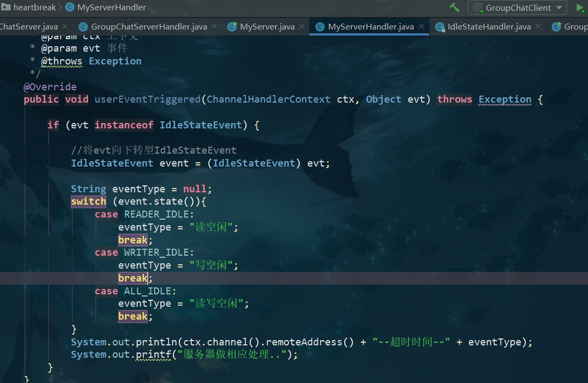Click the "读写空闲" string literal
Screen dimensions: 588x383
216,303
